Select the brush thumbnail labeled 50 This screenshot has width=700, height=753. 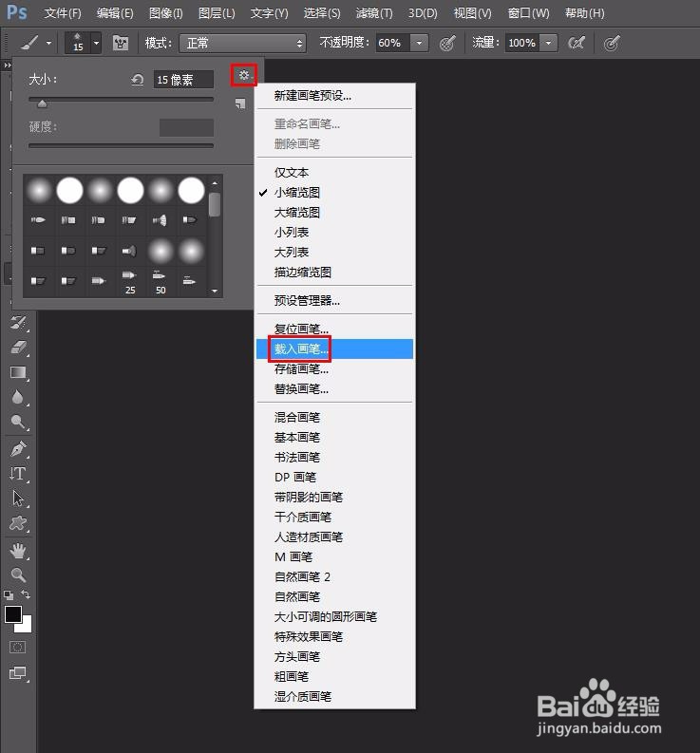click(x=160, y=282)
